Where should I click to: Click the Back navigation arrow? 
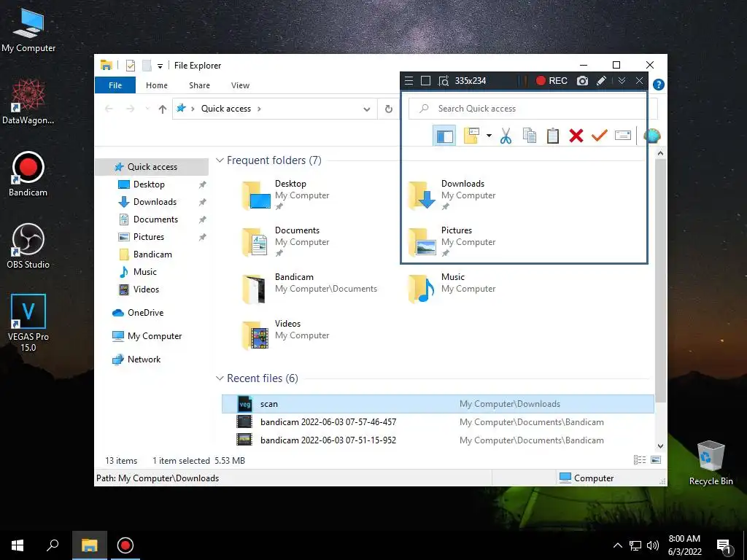(109, 109)
